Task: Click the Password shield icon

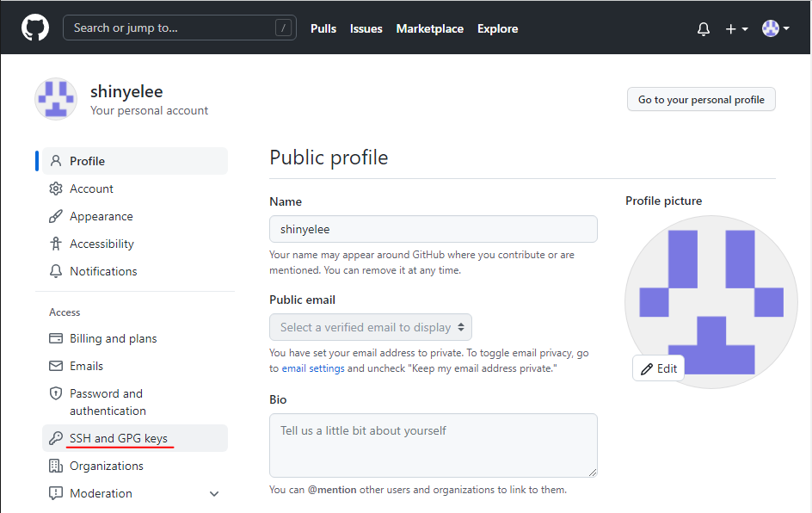Action: [x=56, y=394]
